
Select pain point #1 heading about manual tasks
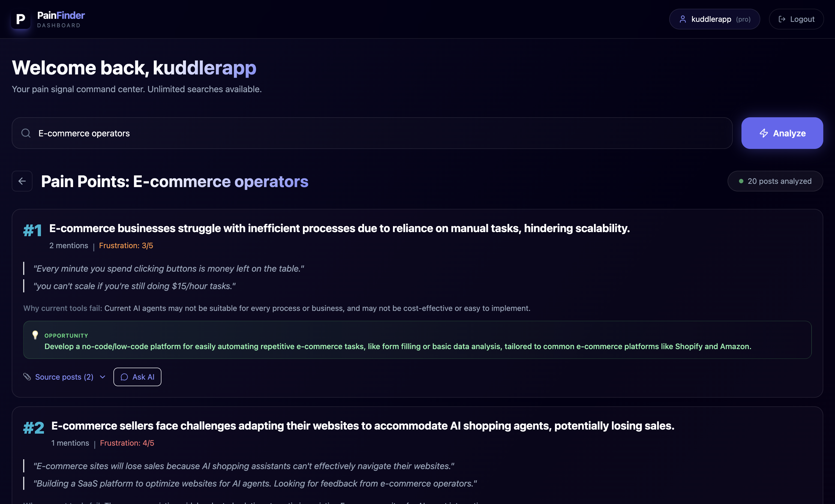pos(339,229)
